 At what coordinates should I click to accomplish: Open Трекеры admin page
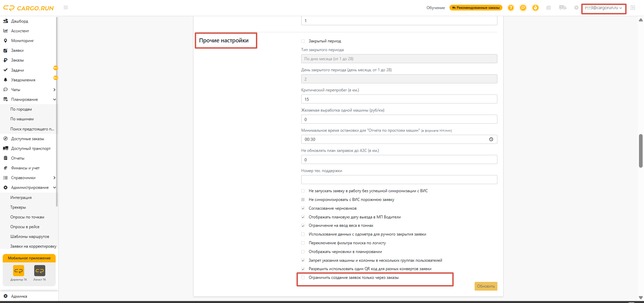tap(18, 207)
